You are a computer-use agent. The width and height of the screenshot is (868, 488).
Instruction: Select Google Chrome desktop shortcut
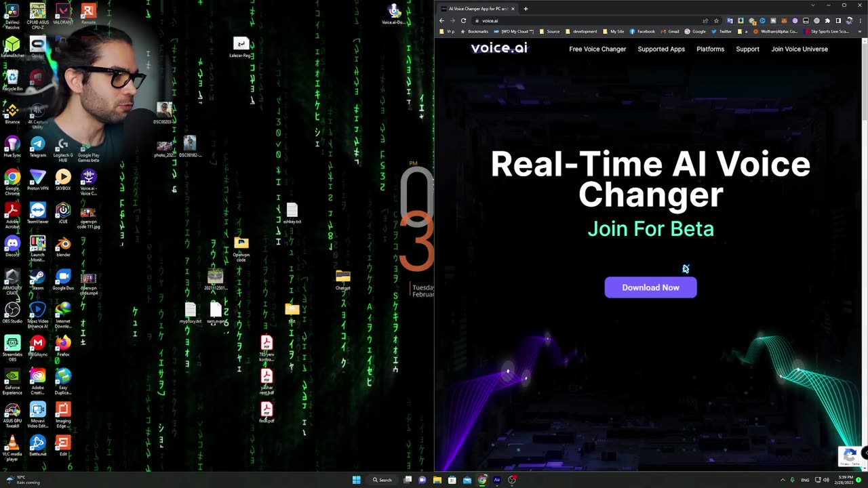(12, 181)
